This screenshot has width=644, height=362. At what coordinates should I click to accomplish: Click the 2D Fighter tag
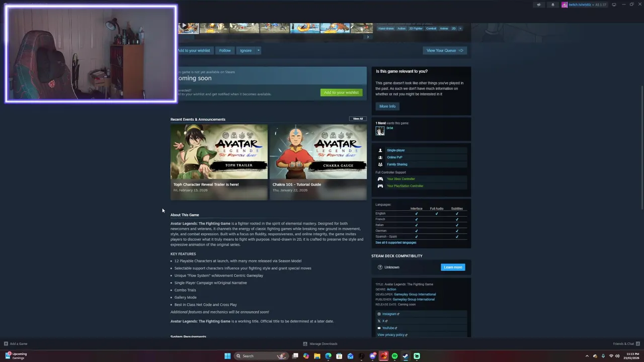tap(416, 29)
